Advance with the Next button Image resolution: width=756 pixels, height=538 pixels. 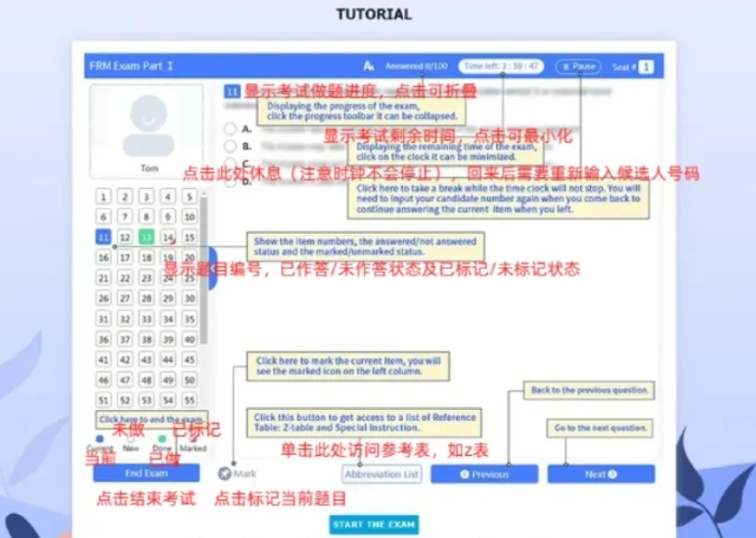601,474
